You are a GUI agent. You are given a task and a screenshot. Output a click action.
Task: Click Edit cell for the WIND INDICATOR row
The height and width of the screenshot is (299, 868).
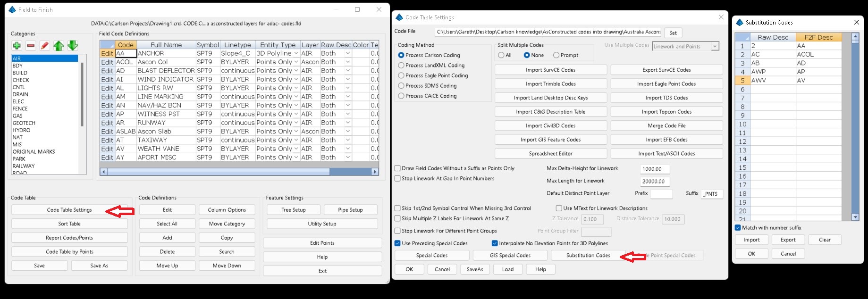coord(107,79)
